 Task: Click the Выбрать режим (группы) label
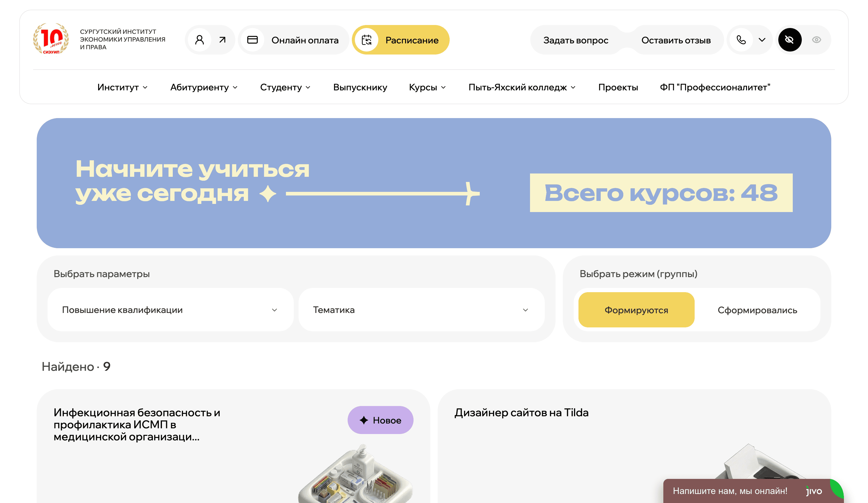coord(638,274)
